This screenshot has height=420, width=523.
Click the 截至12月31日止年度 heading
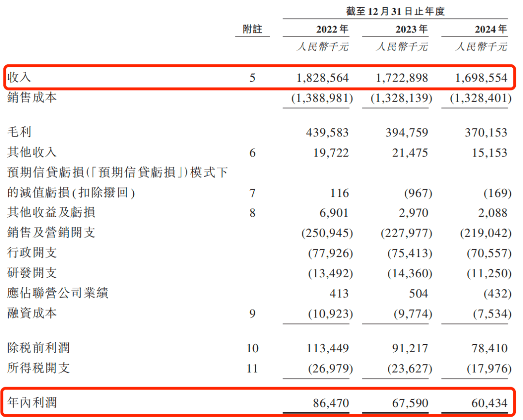[395, 11]
